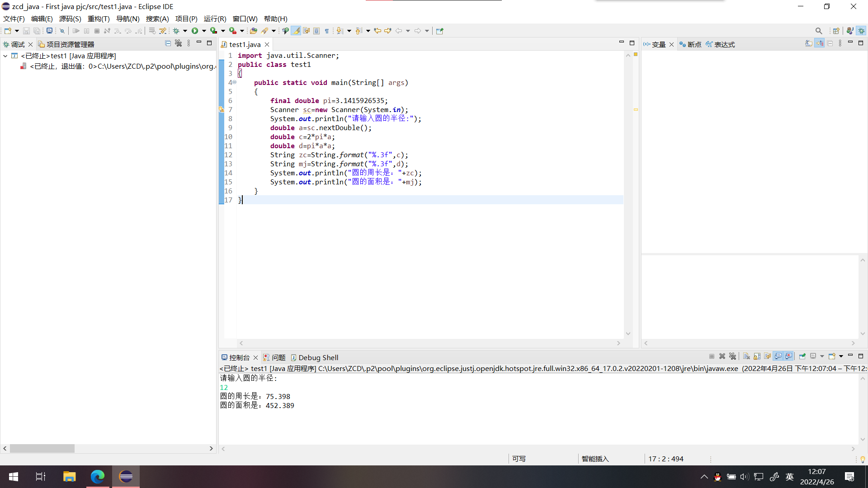Image resolution: width=868 pixels, height=488 pixels.
Task: Collapse the terminated test1 launch tree node
Action: pos(5,56)
